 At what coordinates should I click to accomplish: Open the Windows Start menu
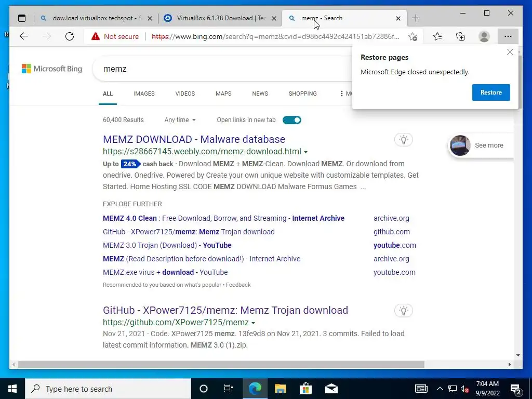tap(12, 389)
